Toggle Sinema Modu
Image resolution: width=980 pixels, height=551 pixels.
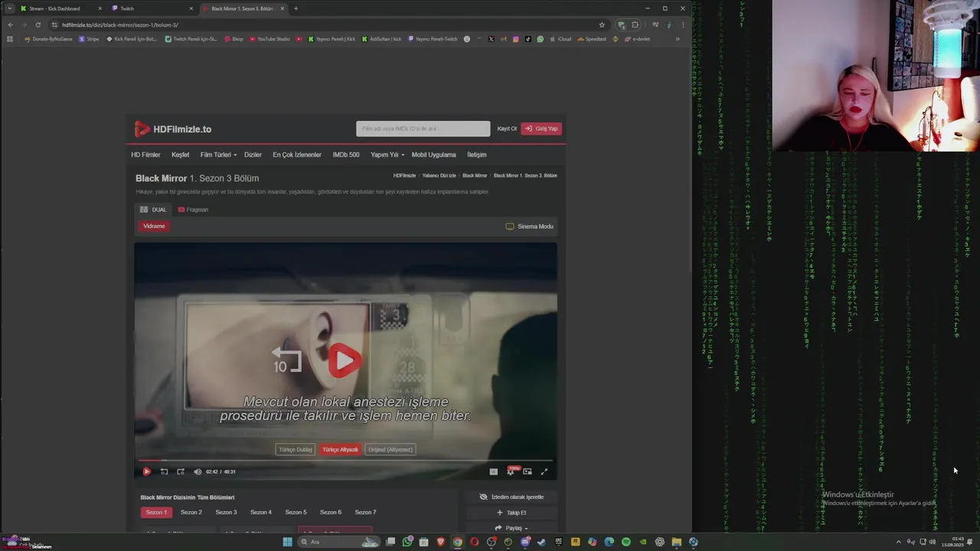click(530, 227)
